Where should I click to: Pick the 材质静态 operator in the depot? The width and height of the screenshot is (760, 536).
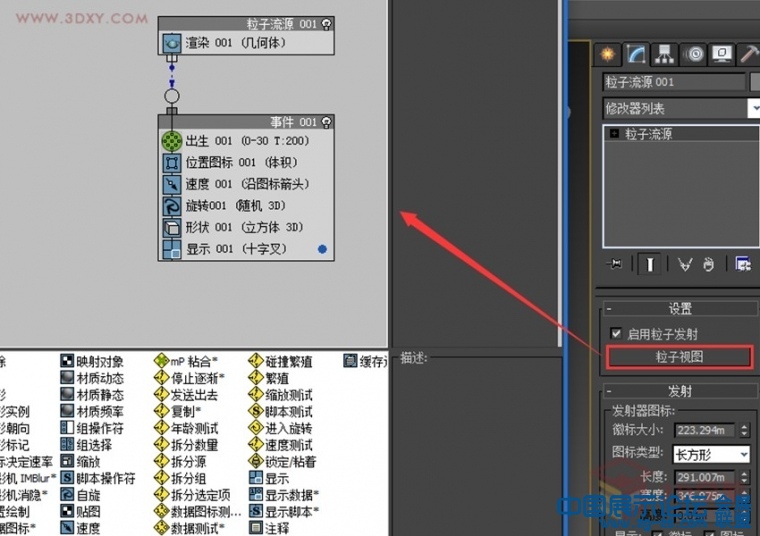92,394
